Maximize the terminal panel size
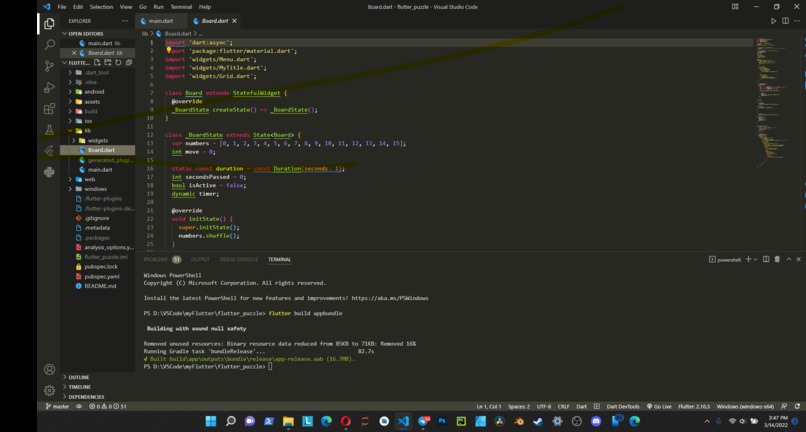Image resolution: width=806 pixels, height=432 pixels. click(789, 259)
